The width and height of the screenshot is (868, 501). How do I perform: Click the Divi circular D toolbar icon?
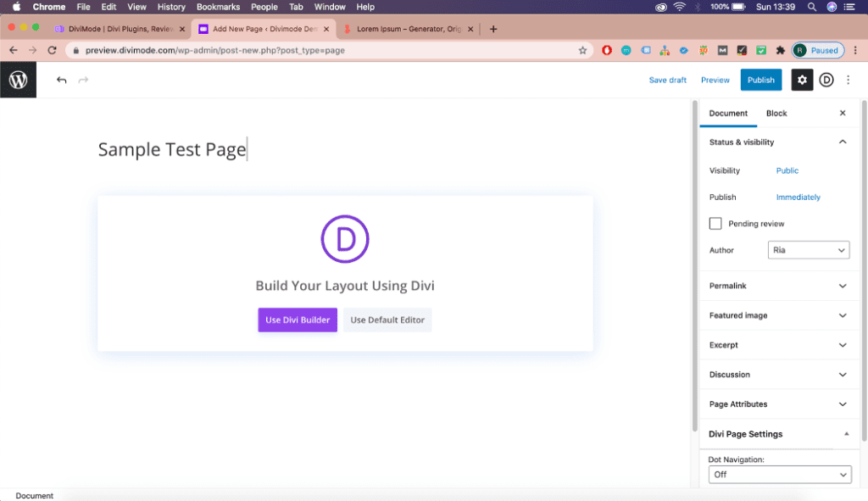826,80
